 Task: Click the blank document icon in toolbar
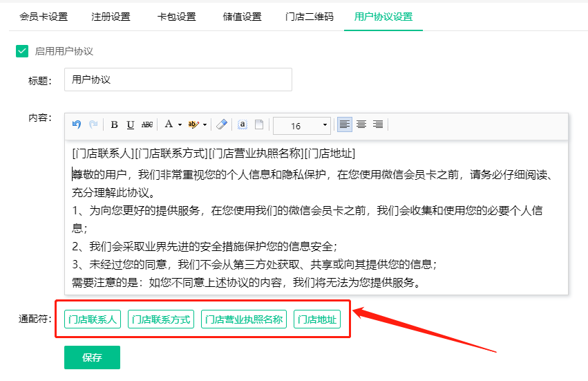point(259,125)
